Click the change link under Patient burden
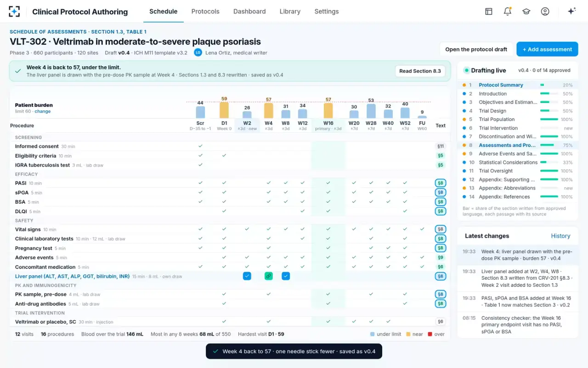The image size is (588, 368). tap(43, 111)
